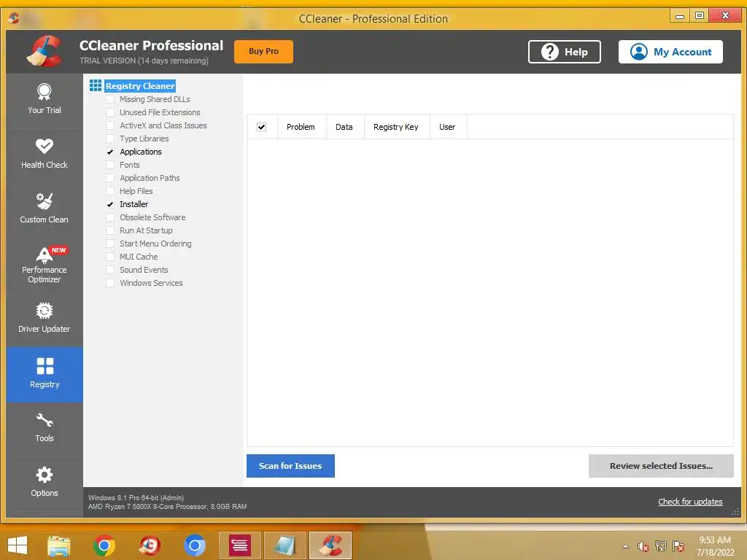Open the red list app in taskbar

pyautogui.click(x=239, y=545)
